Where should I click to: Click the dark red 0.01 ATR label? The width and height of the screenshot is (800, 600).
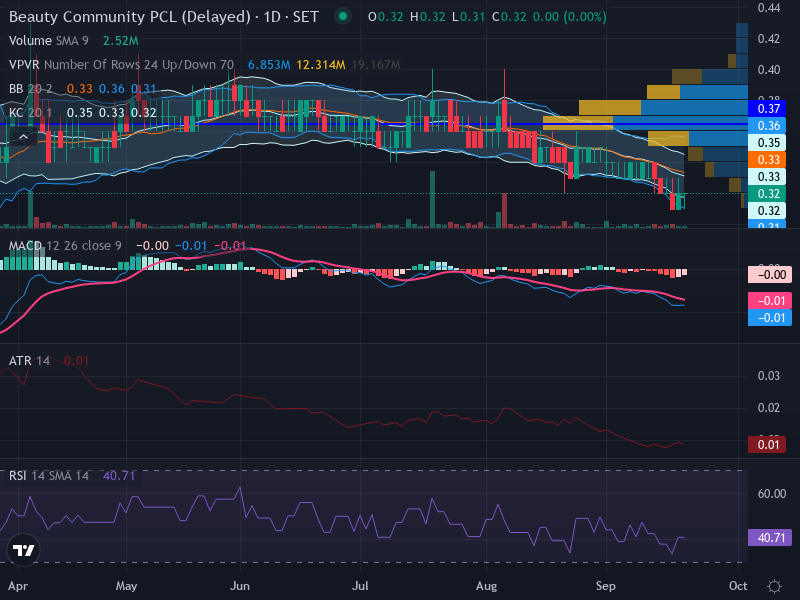(x=766, y=445)
